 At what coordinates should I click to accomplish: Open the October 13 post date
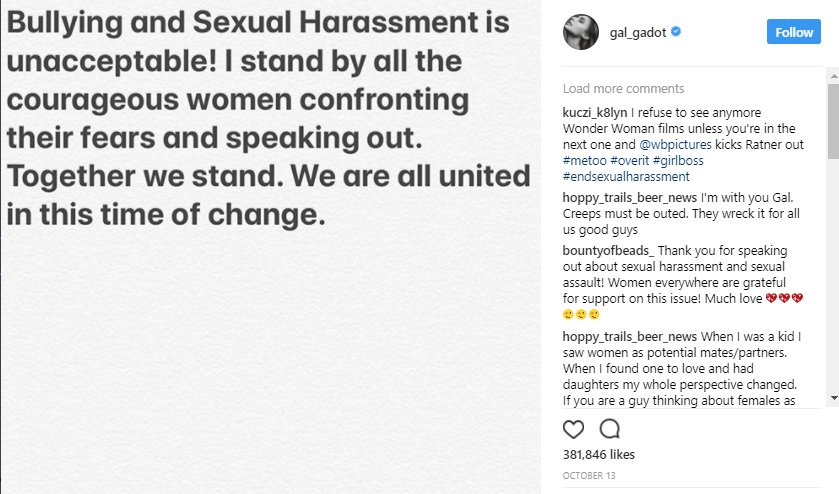click(588, 475)
